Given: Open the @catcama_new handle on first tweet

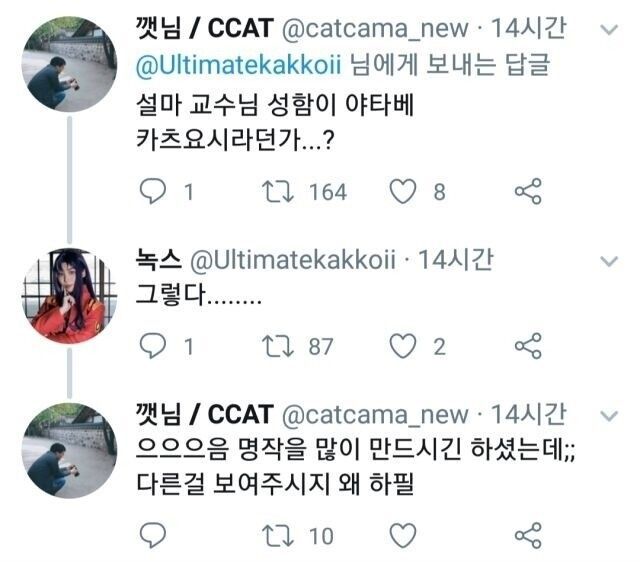Looking at the screenshot, I should [x=372, y=31].
